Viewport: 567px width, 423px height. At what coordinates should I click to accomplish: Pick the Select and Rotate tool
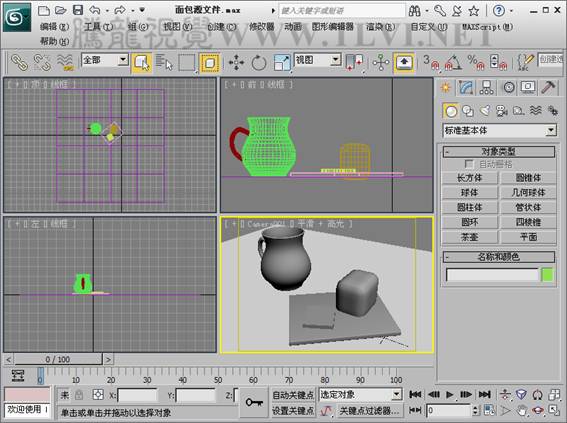point(259,63)
